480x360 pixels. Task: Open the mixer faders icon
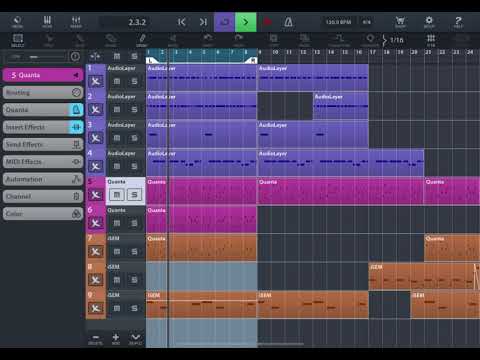[x=76, y=22]
